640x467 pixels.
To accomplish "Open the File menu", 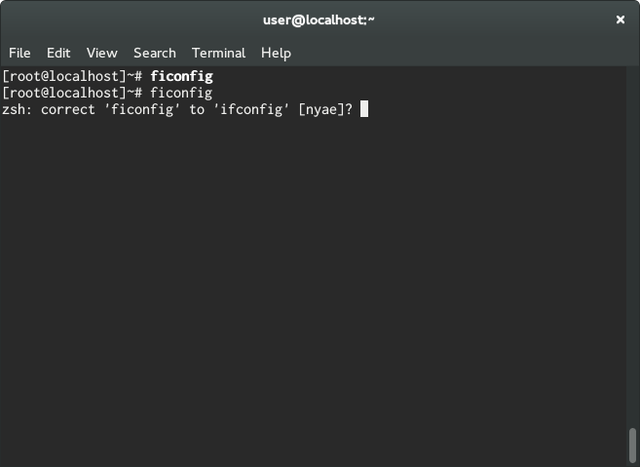I will click(x=20, y=53).
